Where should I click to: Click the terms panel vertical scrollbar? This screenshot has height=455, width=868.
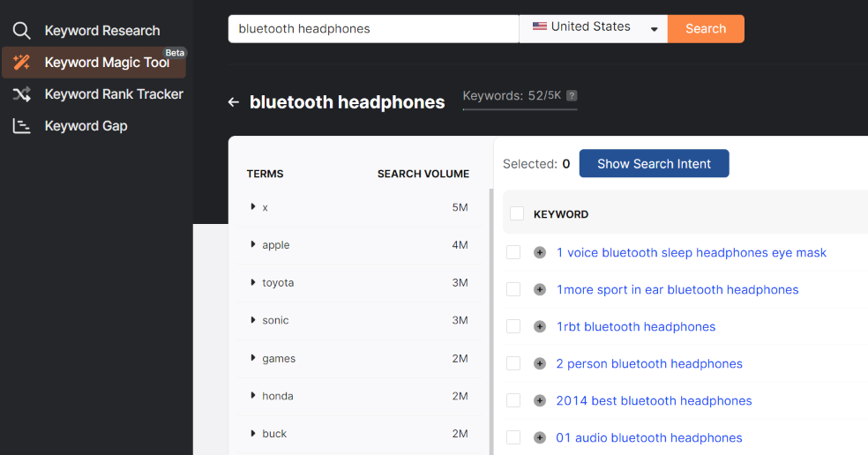coord(491,321)
